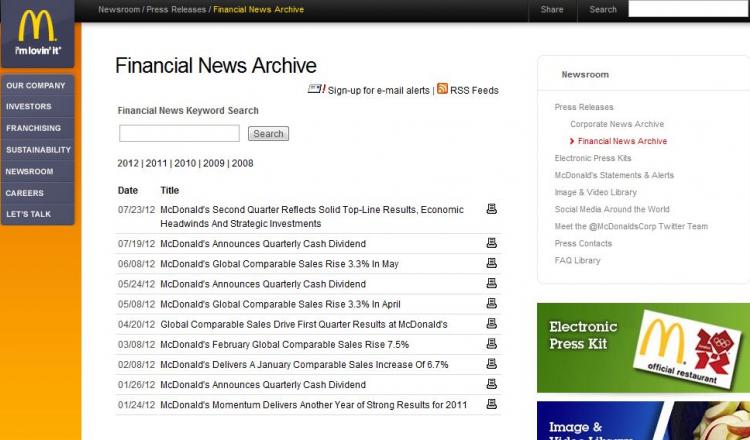The height and width of the screenshot is (440, 750).
Task: Open Press Releases in Newsroom panel
Action: point(584,107)
